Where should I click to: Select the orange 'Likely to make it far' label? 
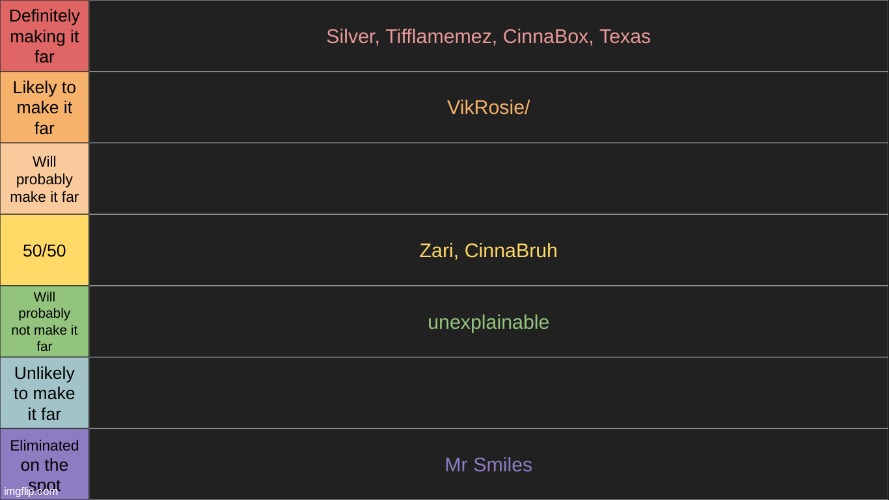coord(44,107)
